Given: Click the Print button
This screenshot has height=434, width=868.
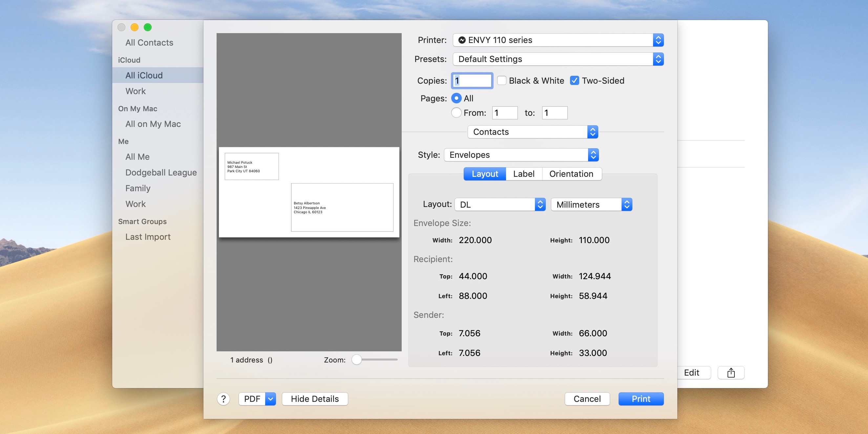Looking at the screenshot, I should pos(641,398).
